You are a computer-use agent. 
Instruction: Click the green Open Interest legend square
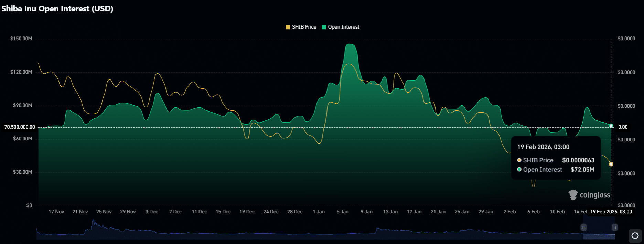(x=324, y=27)
